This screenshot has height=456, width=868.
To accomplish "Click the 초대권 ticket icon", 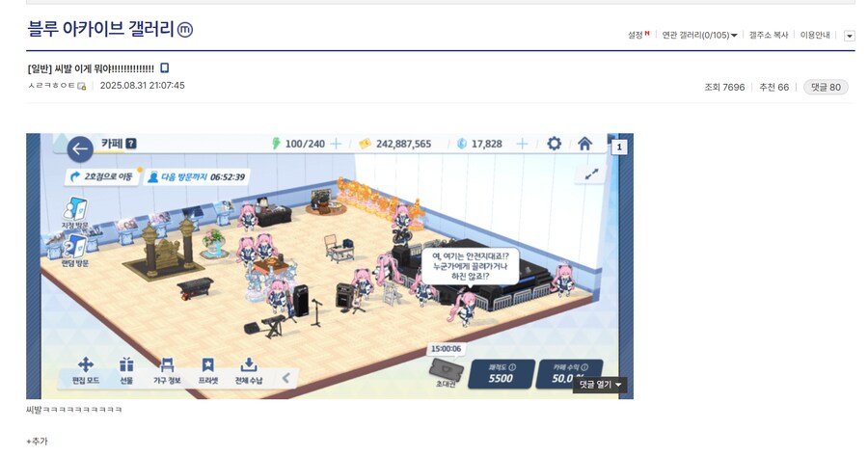I will coord(447,368).
